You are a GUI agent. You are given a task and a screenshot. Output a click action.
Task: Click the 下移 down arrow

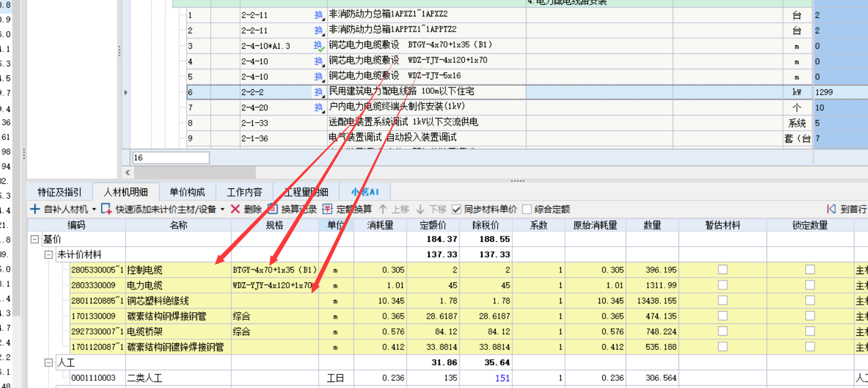(x=420, y=209)
